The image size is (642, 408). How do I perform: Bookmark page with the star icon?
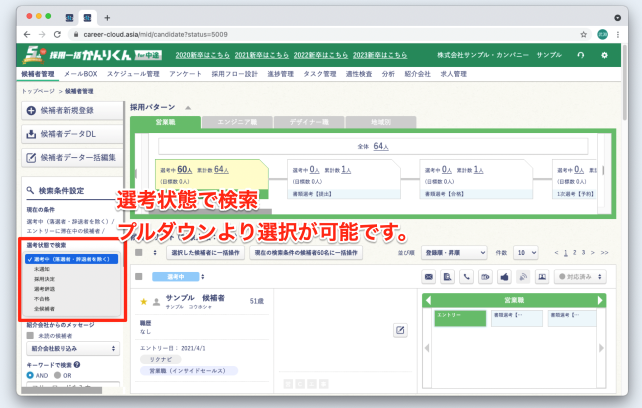(x=583, y=34)
